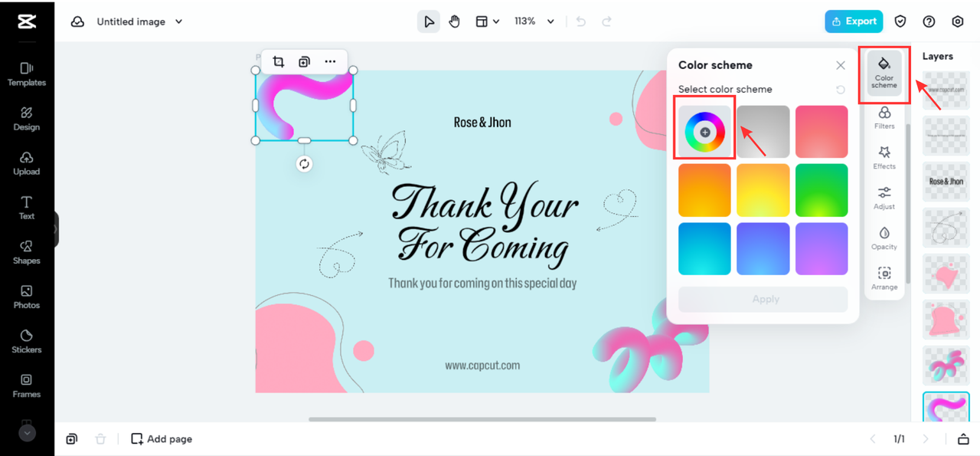
Task: Select the 3D pink-teal flower layer thumbnail
Action: (x=946, y=366)
